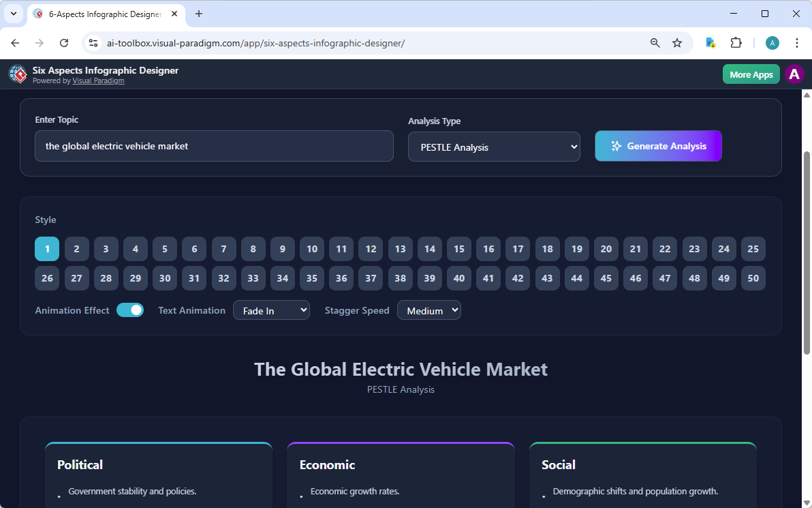The height and width of the screenshot is (508, 812).
Task: Click the Enter Topic text field
Action: point(214,146)
